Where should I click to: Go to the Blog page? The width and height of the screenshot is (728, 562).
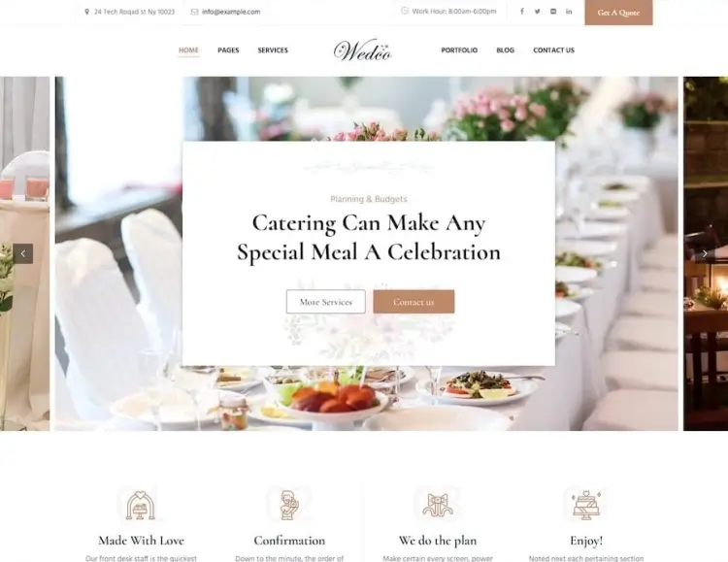506,50
